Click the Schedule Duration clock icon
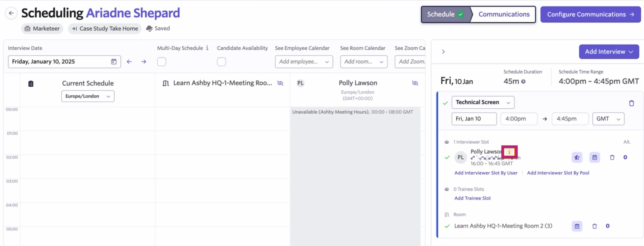This screenshot has height=246, width=644. (523, 81)
